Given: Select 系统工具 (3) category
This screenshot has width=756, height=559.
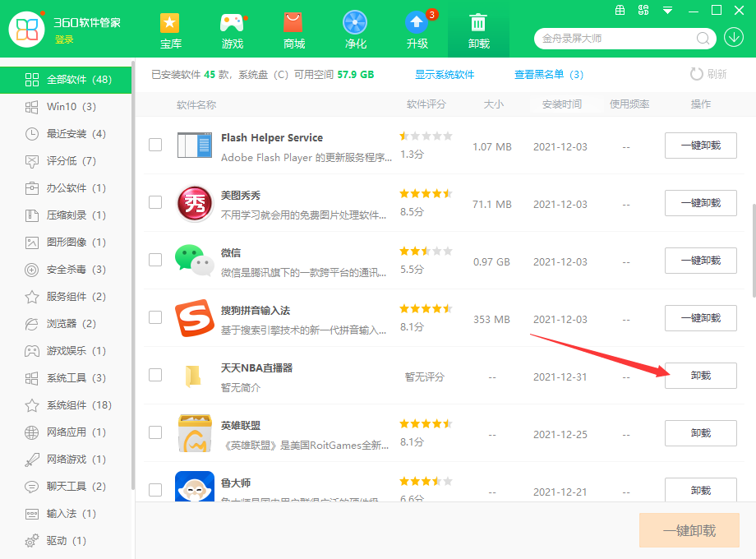Looking at the screenshot, I should coord(66,377).
